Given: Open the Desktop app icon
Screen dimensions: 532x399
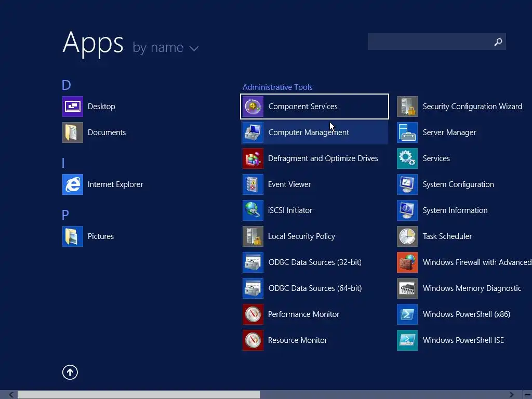Looking at the screenshot, I should [x=73, y=107].
